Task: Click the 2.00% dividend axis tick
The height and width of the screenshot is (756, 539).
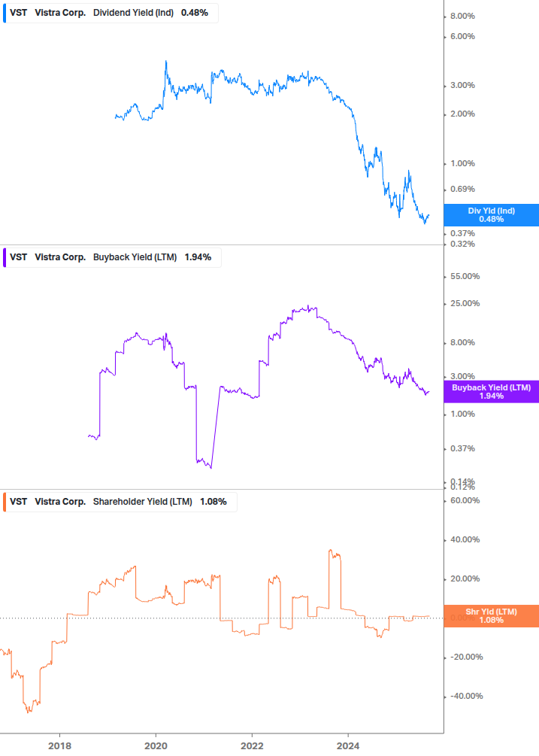Action: tap(462, 114)
